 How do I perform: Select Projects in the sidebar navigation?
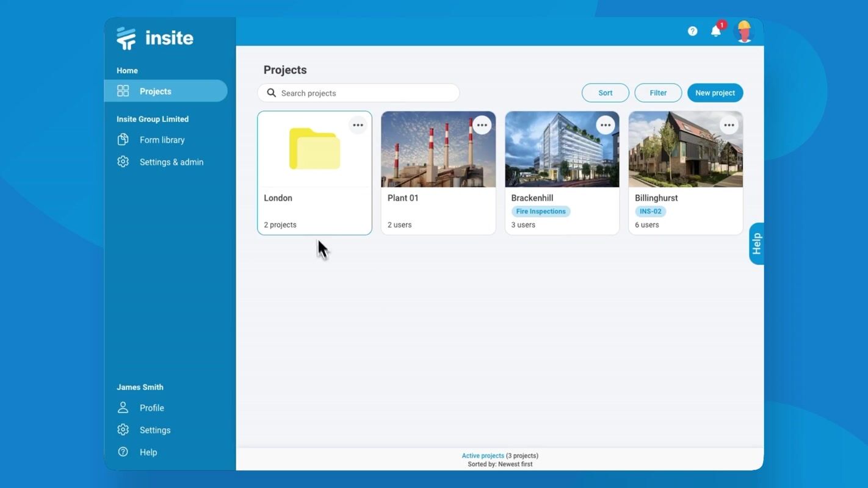tap(155, 91)
